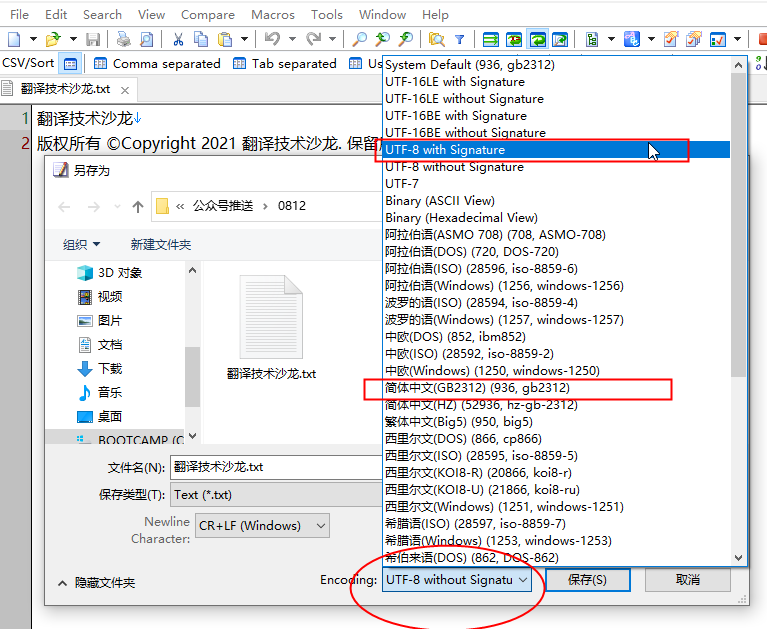This screenshot has height=629, width=767.
Task: Select the 翻译技术沙龙.txt file thumbnail
Action: pos(271,328)
